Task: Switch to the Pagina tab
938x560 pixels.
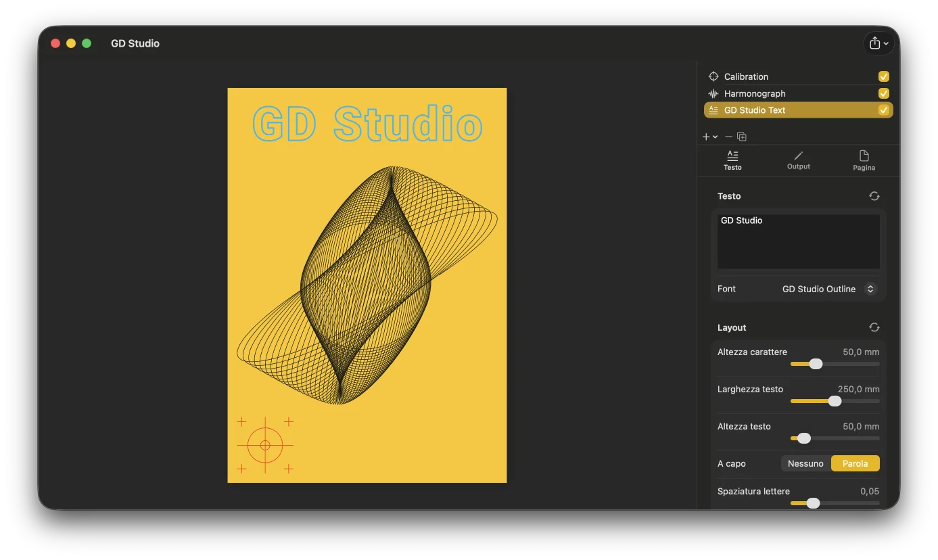Action: pyautogui.click(x=864, y=161)
